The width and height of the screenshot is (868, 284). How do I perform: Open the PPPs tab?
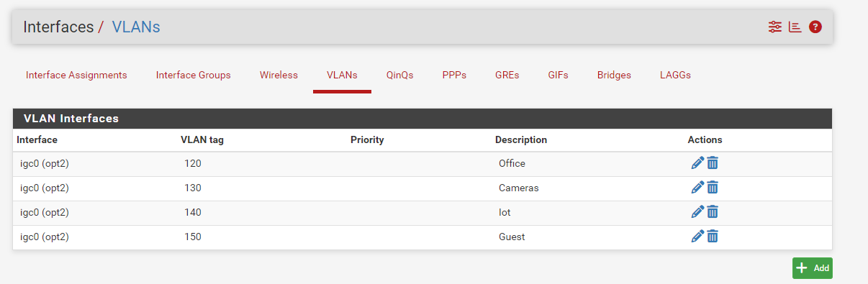click(454, 75)
